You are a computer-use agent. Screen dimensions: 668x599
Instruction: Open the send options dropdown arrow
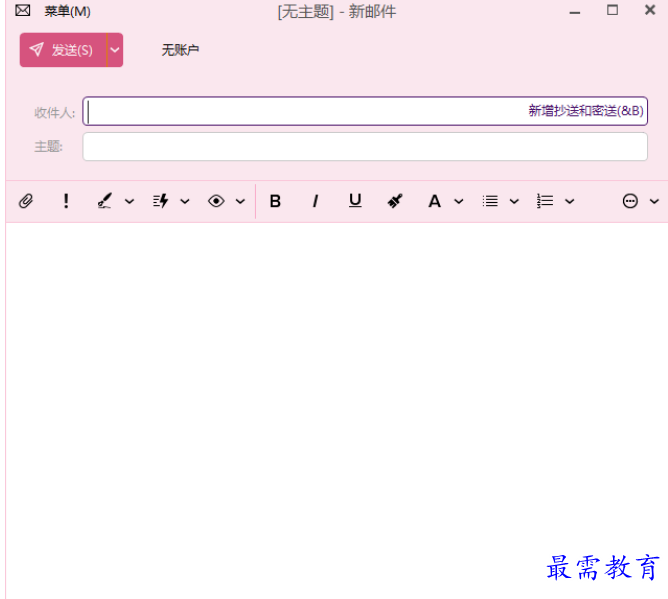tap(115, 50)
